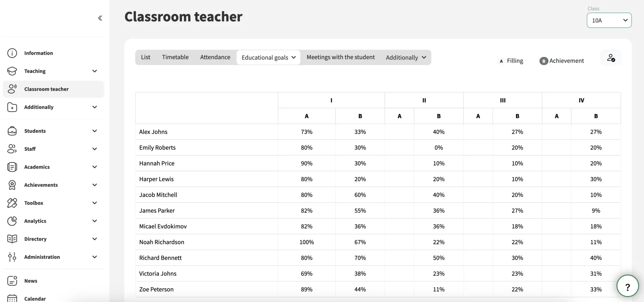Open the help question mark button
644x302 pixels.
(628, 286)
